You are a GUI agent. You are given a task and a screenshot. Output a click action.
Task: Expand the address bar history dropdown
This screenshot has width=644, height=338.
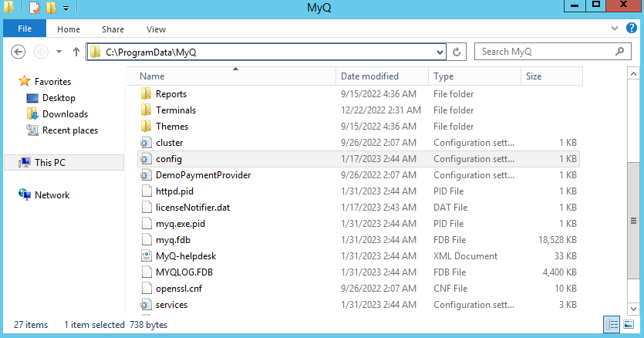point(440,52)
